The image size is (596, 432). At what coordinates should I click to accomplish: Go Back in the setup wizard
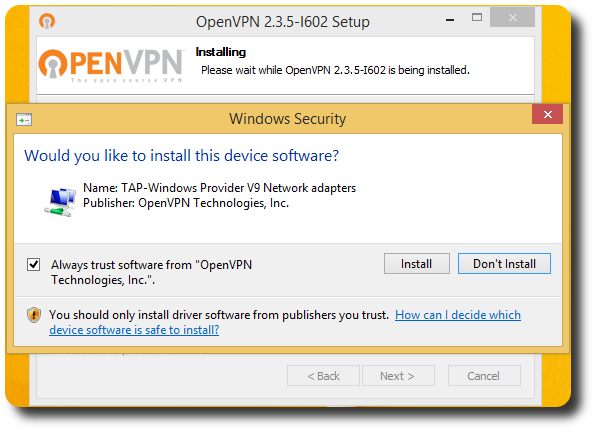[x=323, y=376]
